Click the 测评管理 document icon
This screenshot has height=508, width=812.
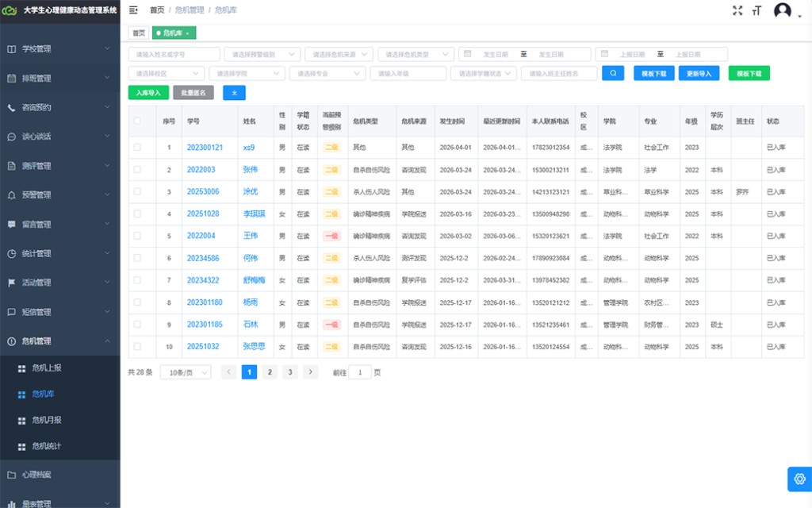coord(11,166)
